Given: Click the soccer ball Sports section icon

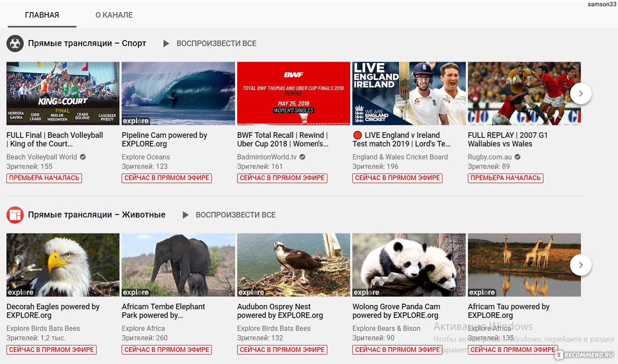Looking at the screenshot, I should click(15, 44).
